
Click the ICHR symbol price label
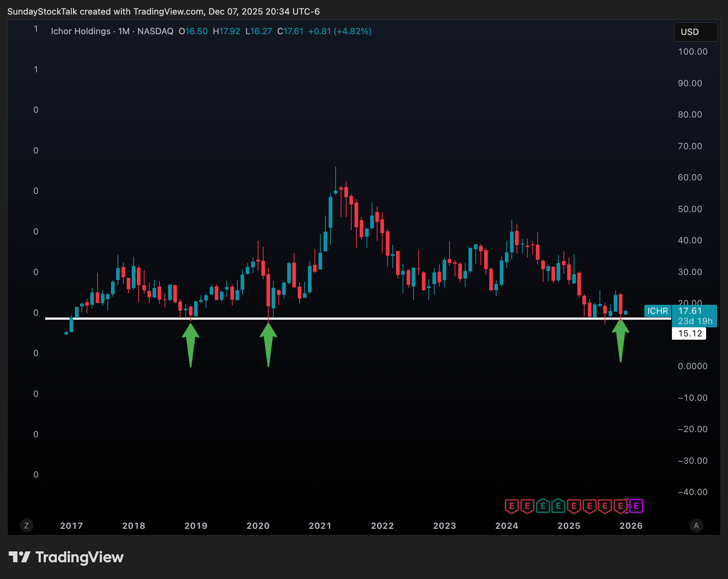[x=657, y=311]
